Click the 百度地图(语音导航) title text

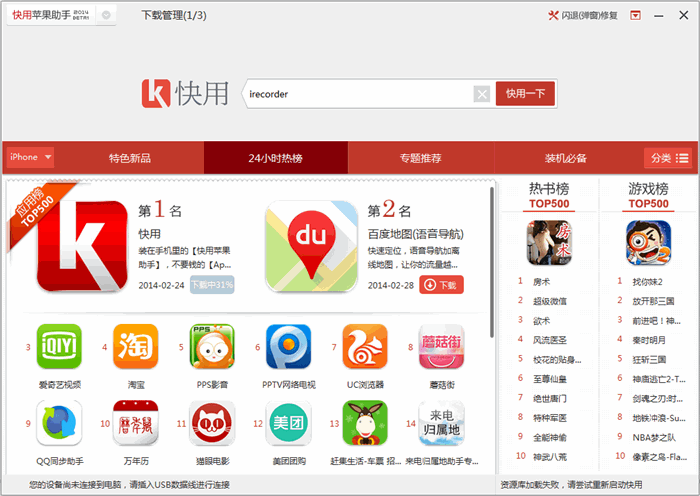416,234
